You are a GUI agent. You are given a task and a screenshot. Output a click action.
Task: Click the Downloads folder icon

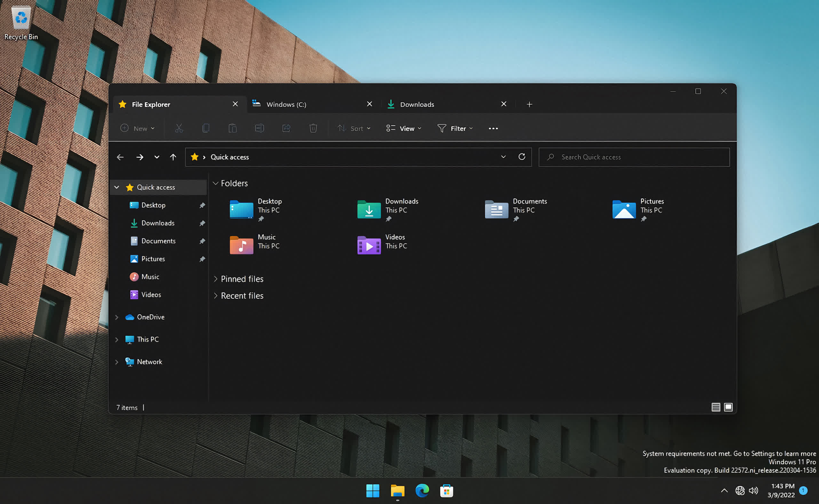coord(368,209)
